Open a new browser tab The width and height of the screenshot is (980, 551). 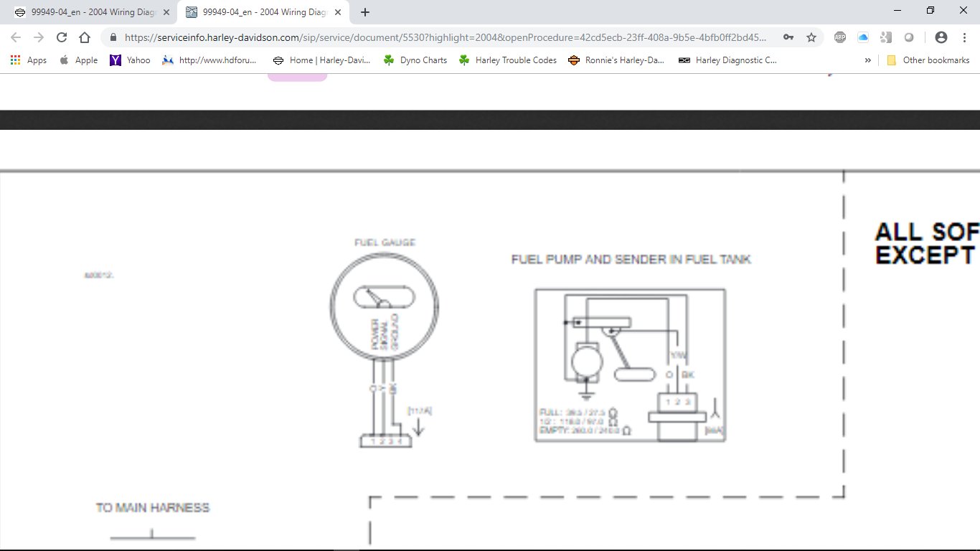(x=365, y=12)
